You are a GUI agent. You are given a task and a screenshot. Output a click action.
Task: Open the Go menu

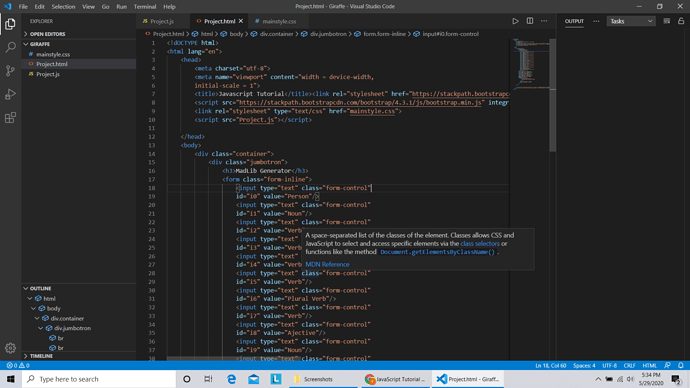pyautogui.click(x=105, y=7)
